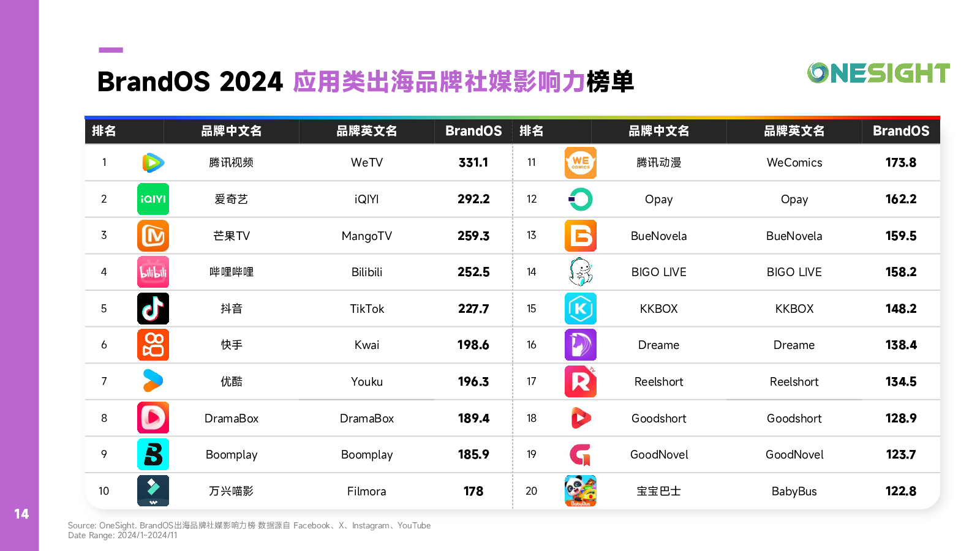Click the red Reelshort app icon
Screen dimensions: 980x551
pos(581,381)
